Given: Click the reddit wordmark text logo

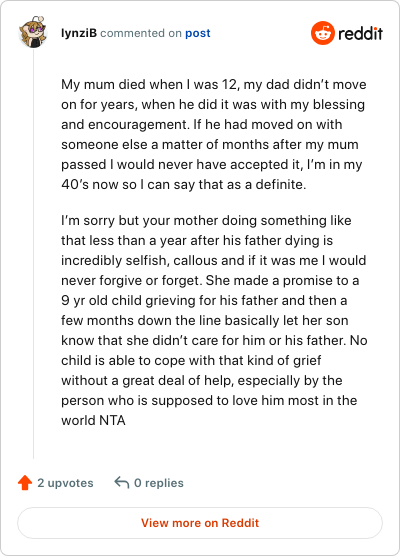Looking at the screenshot, I should tap(360, 34).
